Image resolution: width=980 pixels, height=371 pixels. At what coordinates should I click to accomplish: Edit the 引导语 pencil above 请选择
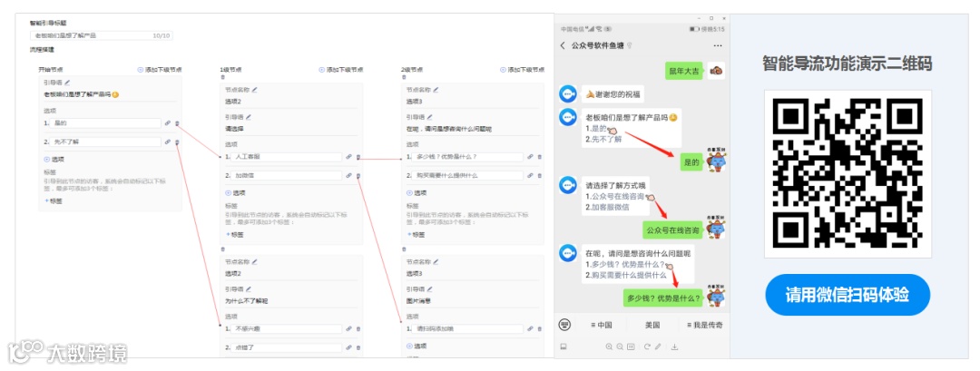(x=248, y=117)
